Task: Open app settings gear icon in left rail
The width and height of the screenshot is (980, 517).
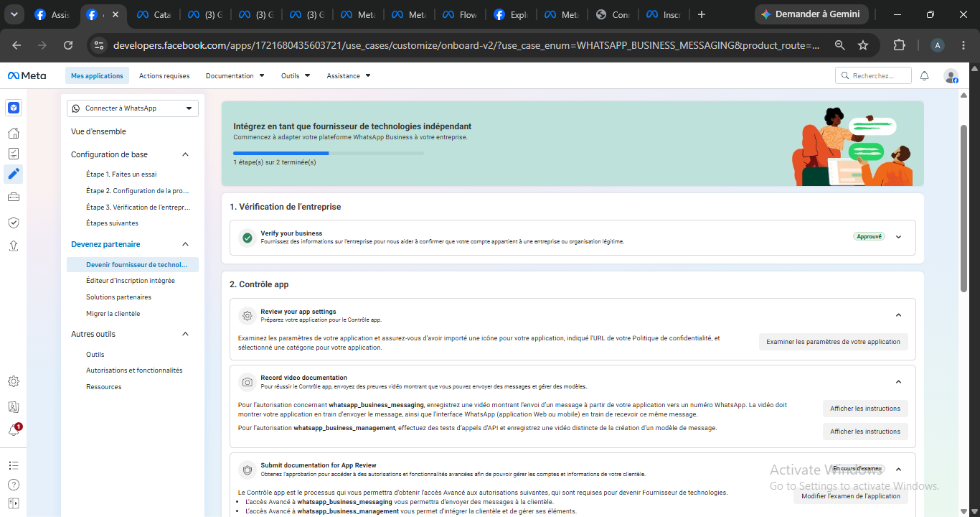Action: coord(14,381)
